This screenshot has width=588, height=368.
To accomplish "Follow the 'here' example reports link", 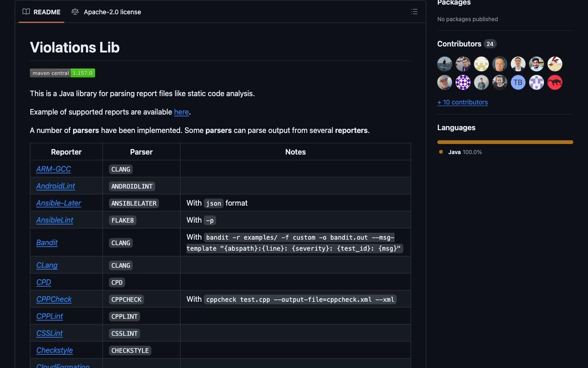I will [x=181, y=112].
